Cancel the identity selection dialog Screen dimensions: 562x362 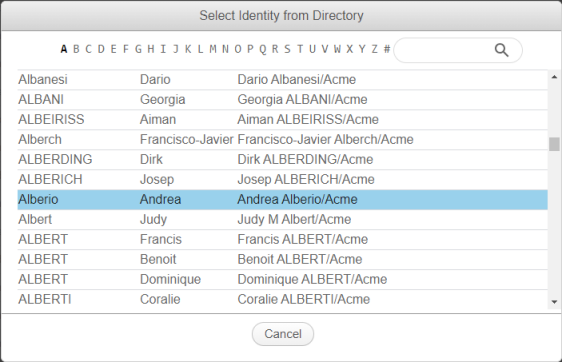coord(283,334)
